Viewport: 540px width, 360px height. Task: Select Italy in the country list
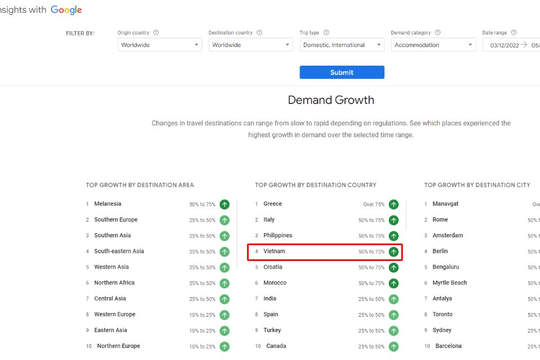(269, 220)
